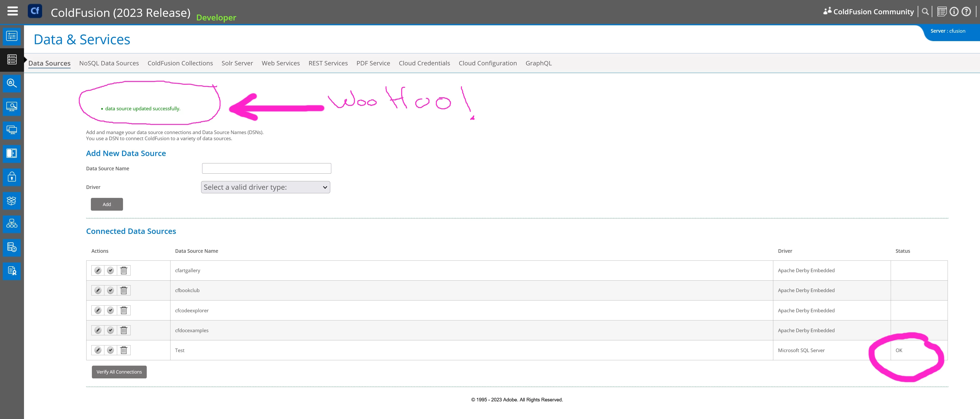The image size is (980, 419).
Task: Open the hamburger navigation menu
Action: pos(13,11)
